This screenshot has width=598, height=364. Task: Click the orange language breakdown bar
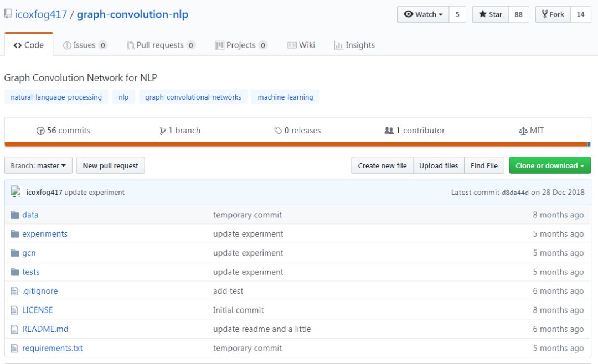(296, 144)
